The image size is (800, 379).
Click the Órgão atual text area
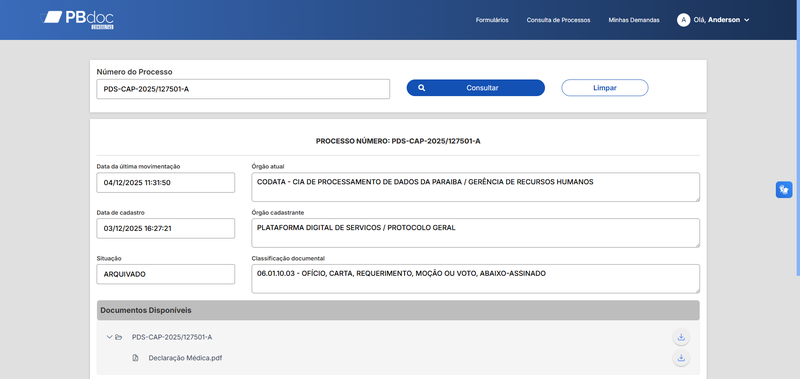pyautogui.click(x=476, y=187)
